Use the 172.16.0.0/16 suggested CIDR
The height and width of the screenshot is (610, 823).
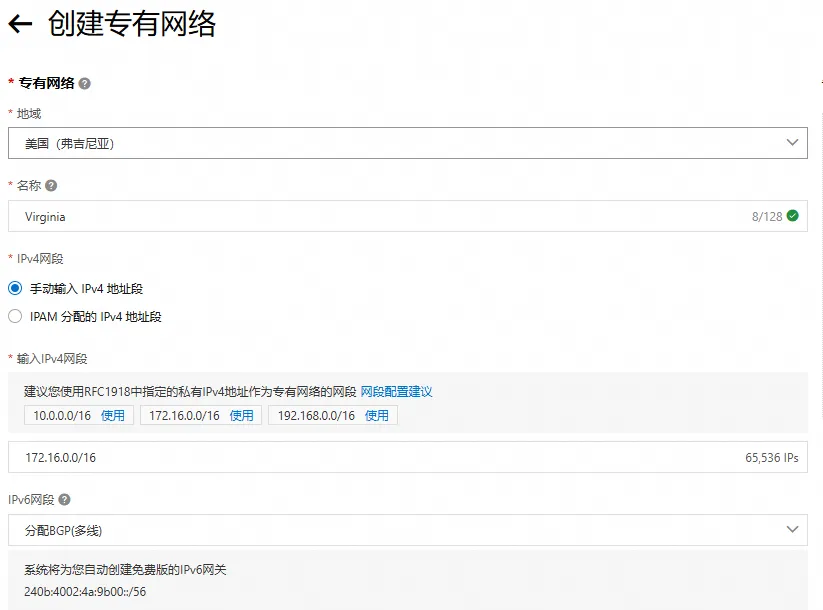tap(241, 415)
